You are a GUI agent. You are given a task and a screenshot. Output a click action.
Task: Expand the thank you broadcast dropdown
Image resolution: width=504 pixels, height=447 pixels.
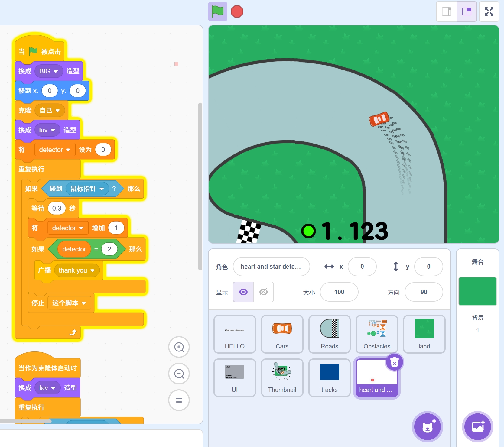pos(93,270)
